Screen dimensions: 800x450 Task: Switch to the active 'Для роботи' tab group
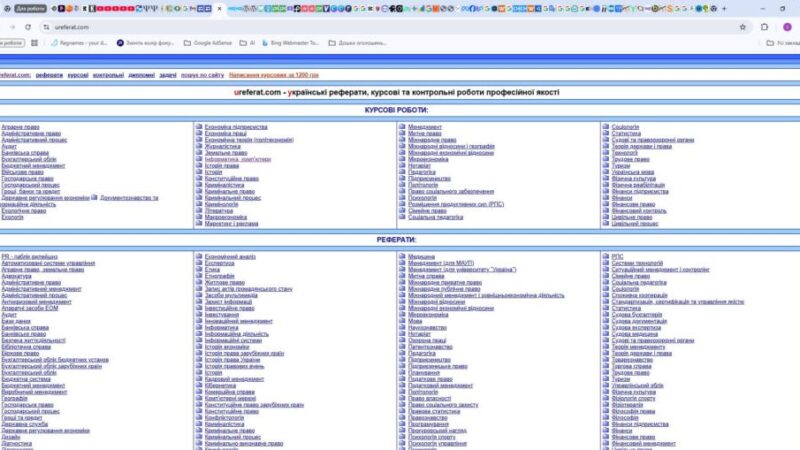tap(30, 9)
